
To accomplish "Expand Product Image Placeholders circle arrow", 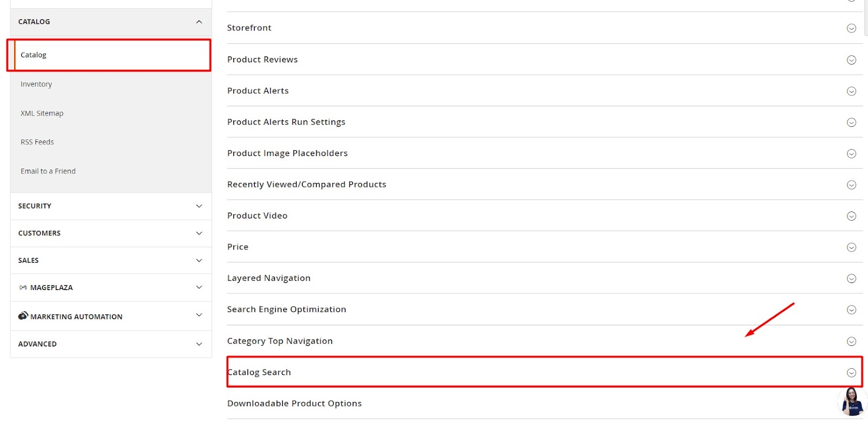I will [x=852, y=153].
